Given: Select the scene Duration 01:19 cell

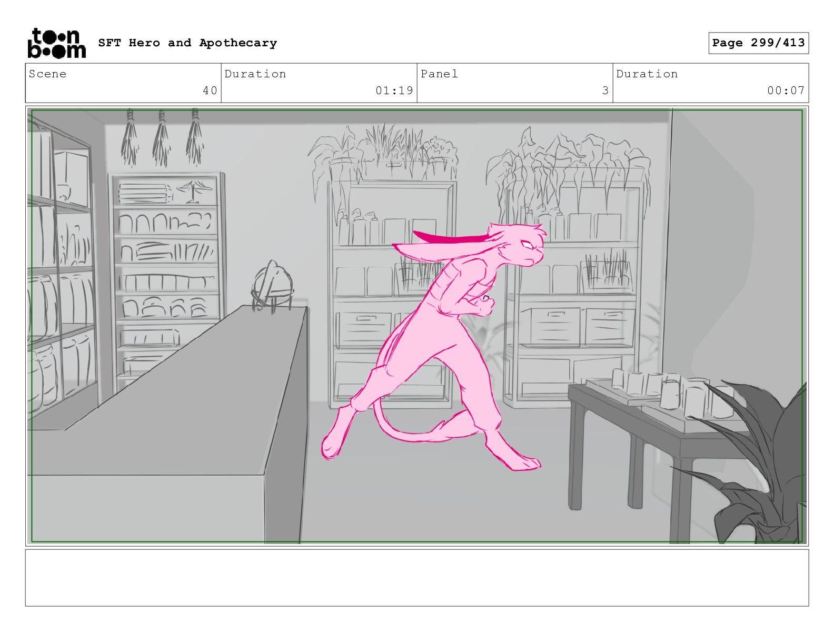Looking at the screenshot, I should (319, 83).
